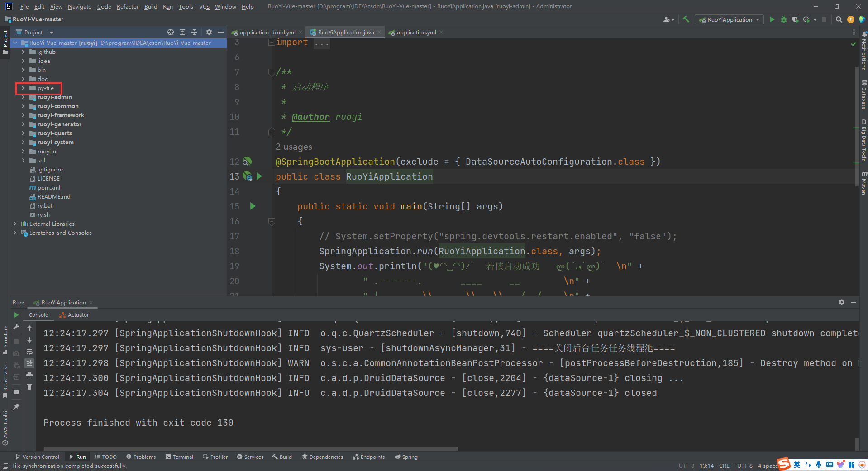
Task: Open the Endpoints tool window
Action: [x=369, y=457]
